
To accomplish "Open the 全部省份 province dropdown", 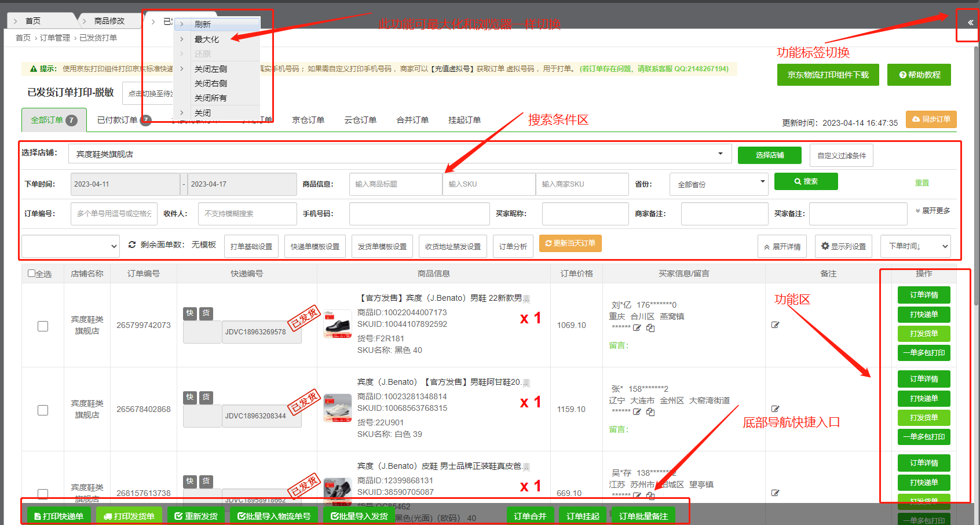I will click(718, 184).
